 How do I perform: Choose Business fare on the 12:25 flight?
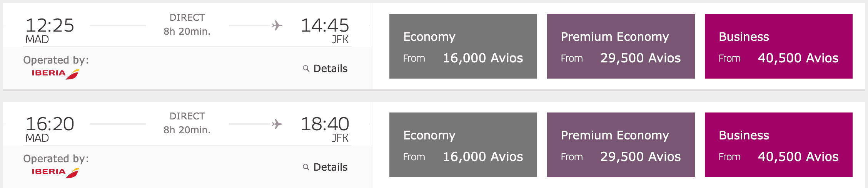778,46
